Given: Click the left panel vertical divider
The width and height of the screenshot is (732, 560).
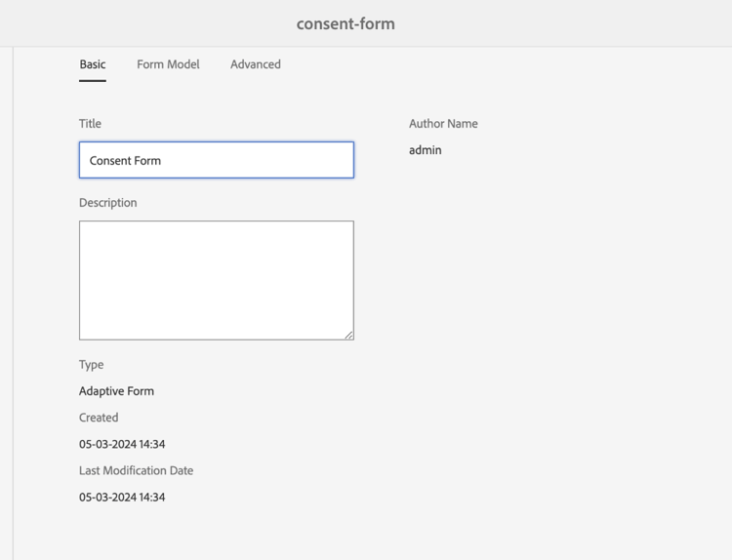Looking at the screenshot, I should click(x=13, y=293).
